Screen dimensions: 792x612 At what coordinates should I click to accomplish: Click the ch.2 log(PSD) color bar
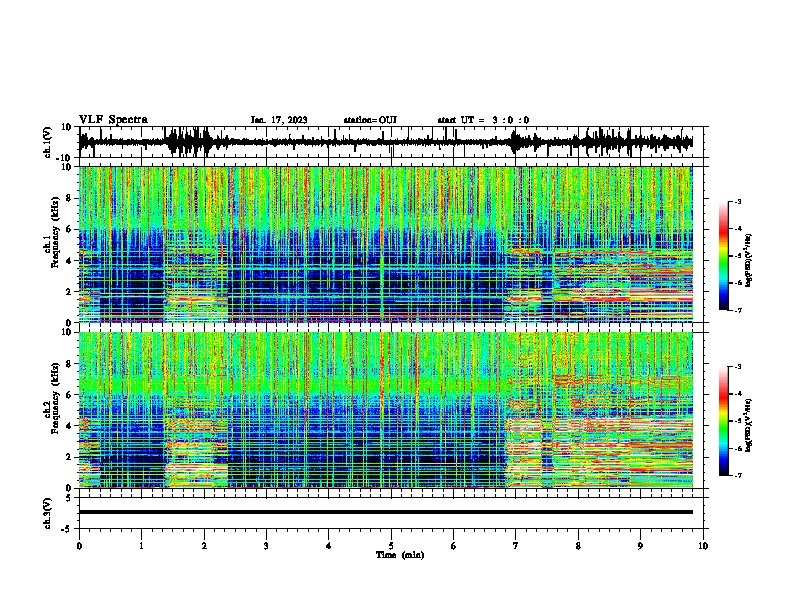pyautogui.click(x=724, y=421)
